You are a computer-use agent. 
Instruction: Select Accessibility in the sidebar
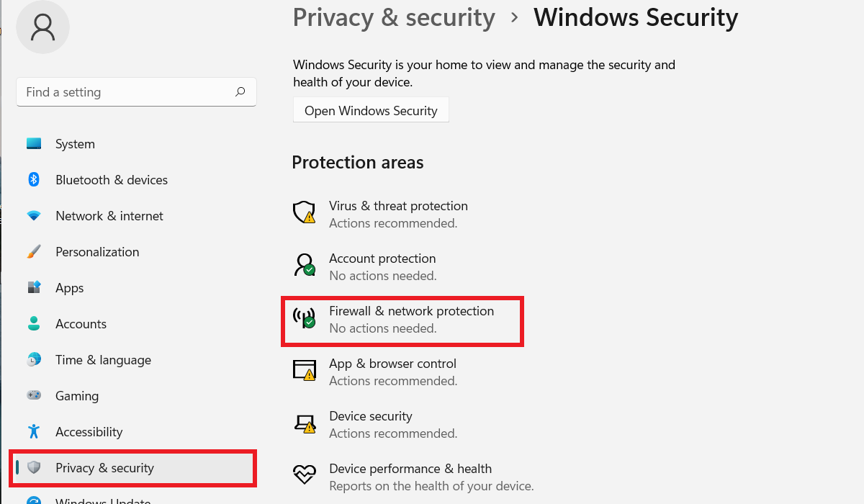(x=89, y=432)
